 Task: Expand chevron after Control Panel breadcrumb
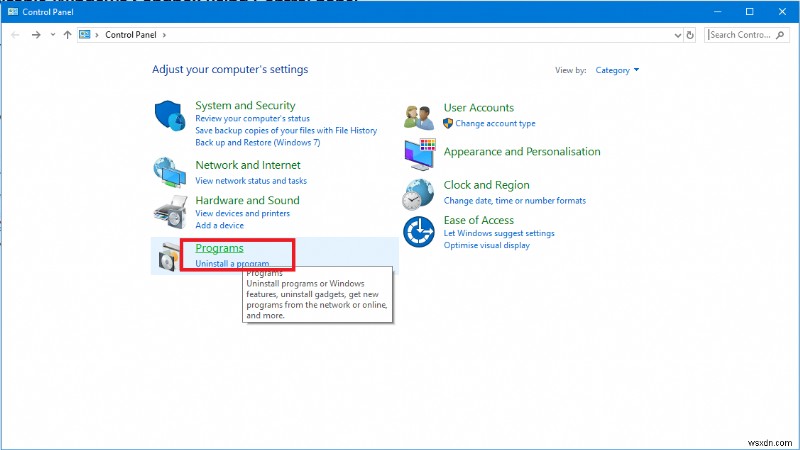[x=164, y=35]
